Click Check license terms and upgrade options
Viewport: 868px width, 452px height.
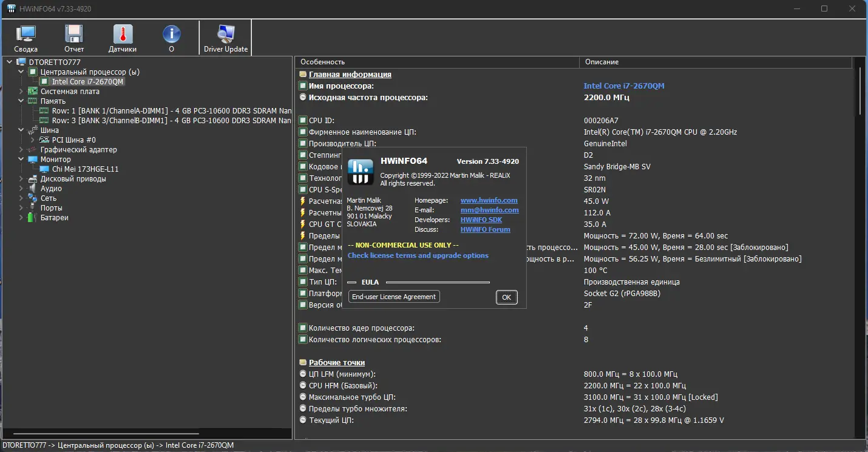click(418, 255)
